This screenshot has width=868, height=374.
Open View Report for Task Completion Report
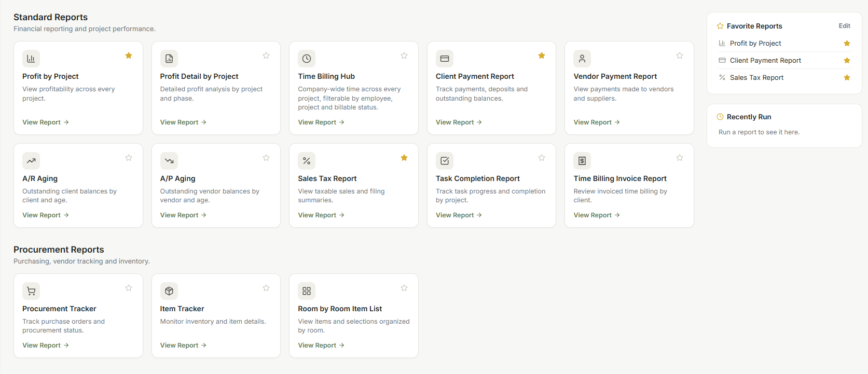click(459, 215)
